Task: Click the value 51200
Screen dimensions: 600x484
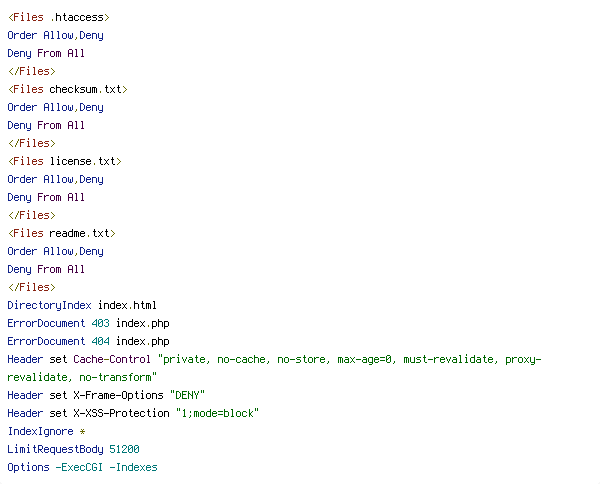Action: click(x=124, y=449)
